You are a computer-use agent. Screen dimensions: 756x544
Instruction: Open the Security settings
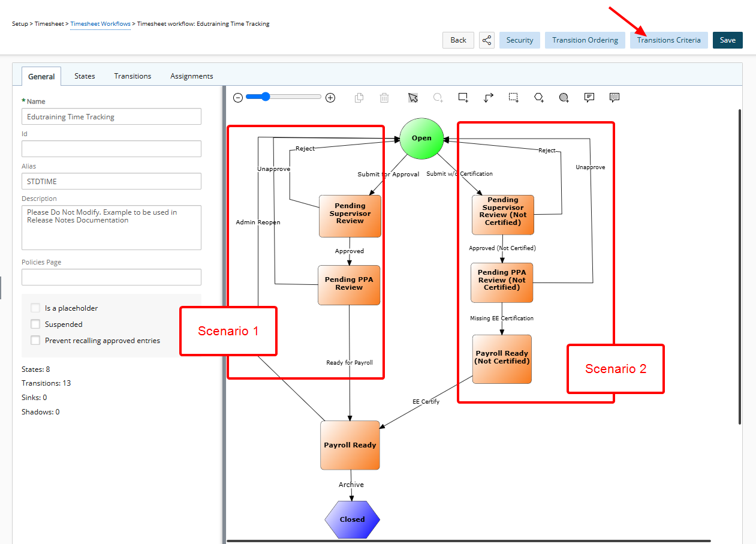520,40
